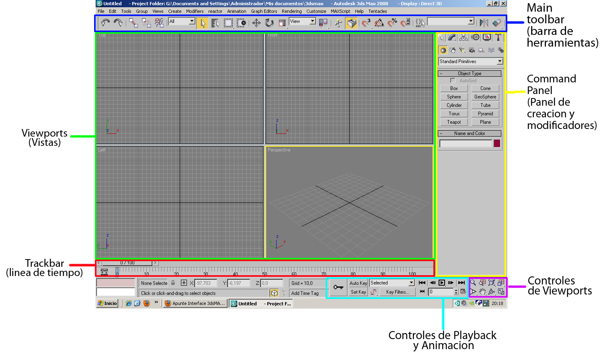Select the Helpers category icon
Image resolution: width=603 pixels, height=364 pixels.
tap(482, 50)
